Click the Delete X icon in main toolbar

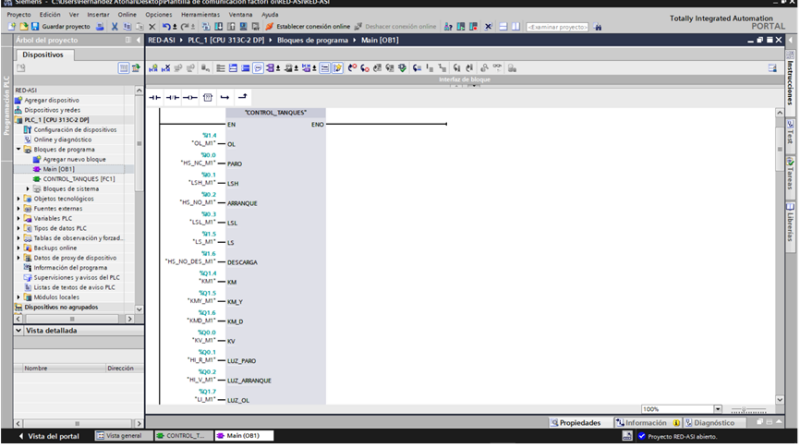pos(152,27)
